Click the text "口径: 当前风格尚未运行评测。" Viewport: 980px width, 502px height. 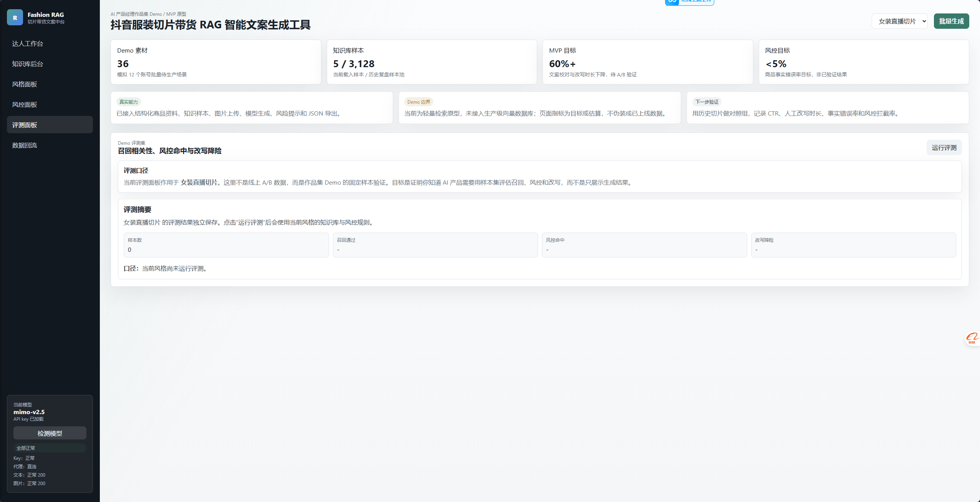point(167,269)
